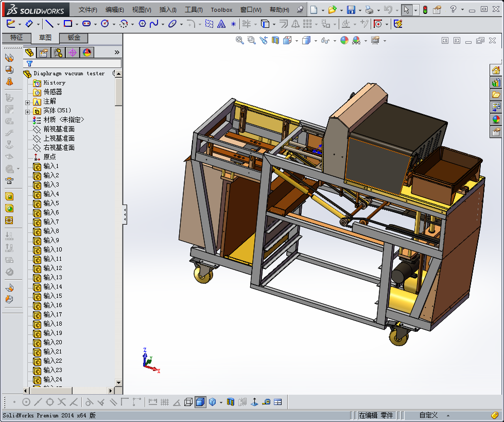Viewport: 504px width, 422px height.
Task: Click the Save icon in toolbar
Action: [x=351, y=10]
